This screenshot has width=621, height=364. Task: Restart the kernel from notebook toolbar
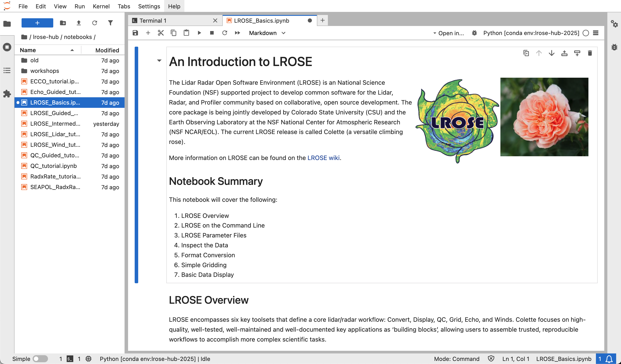(224, 33)
